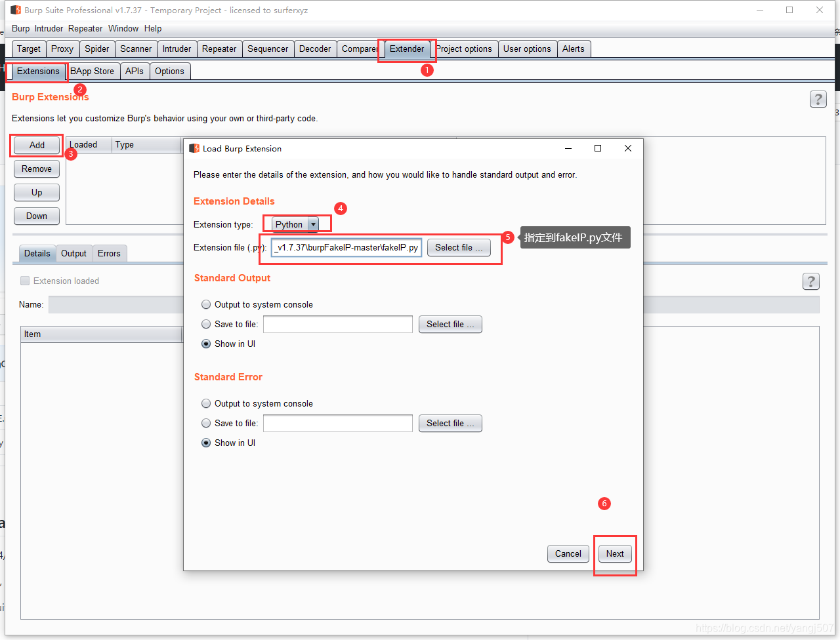The height and width of the screenshot is (640, 840).
Task: Click the Up button
Action: [x=37, y=192]
